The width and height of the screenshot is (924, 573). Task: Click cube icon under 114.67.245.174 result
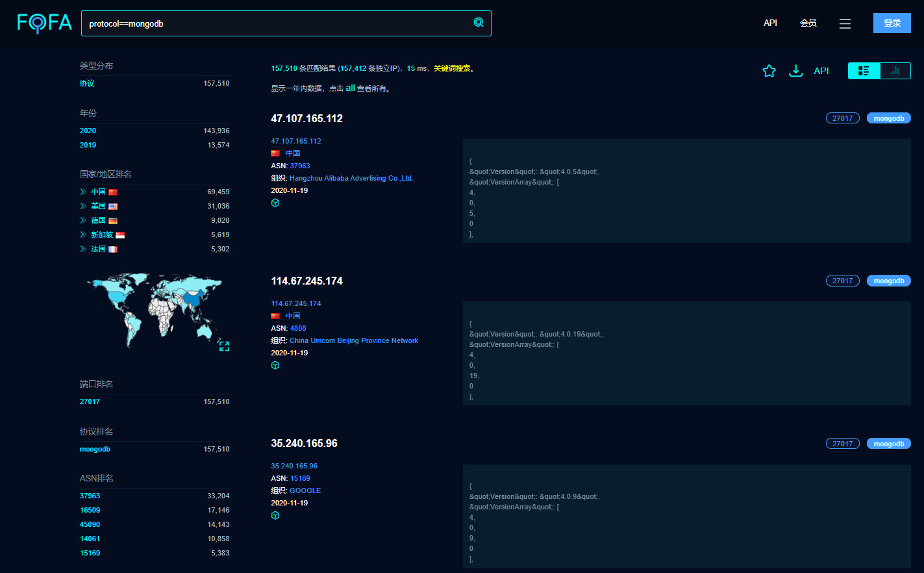coord(275,365)
